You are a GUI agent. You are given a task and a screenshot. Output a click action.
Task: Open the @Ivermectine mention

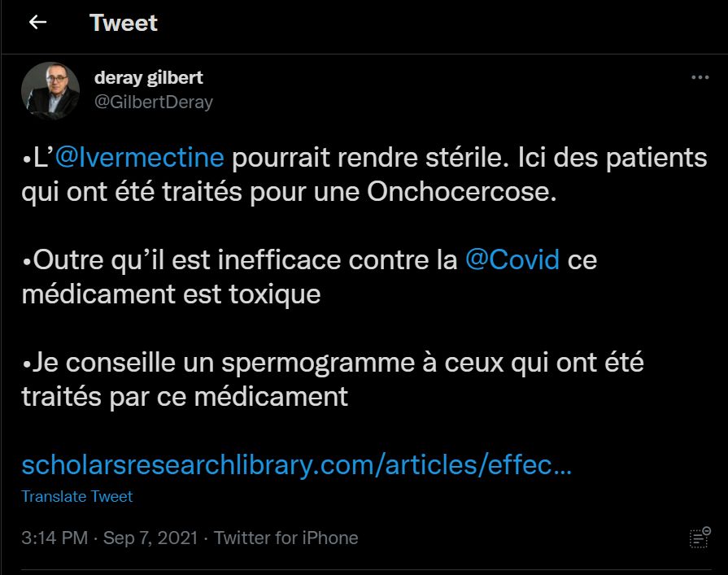(x=140, y=157)
